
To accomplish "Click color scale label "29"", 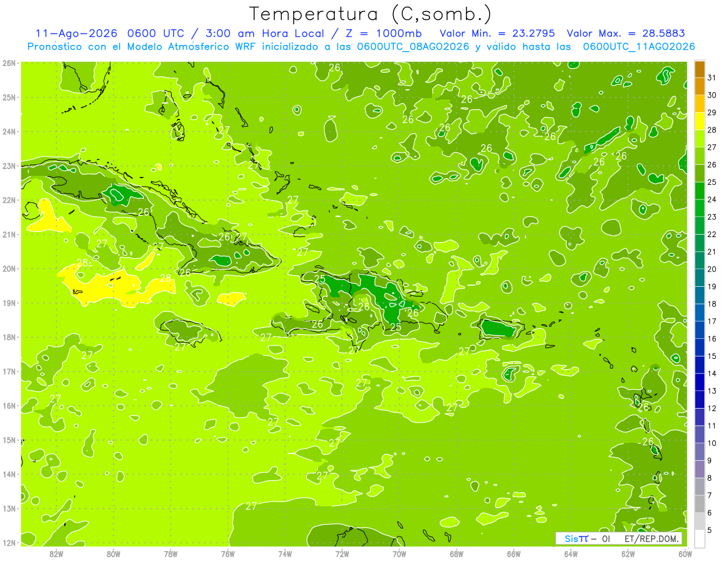I will tap(712, 112).
